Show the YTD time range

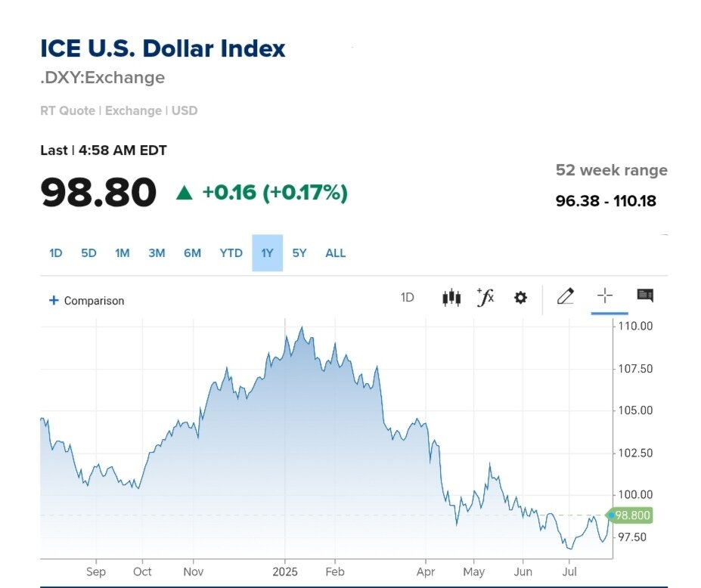coord(231,253)
